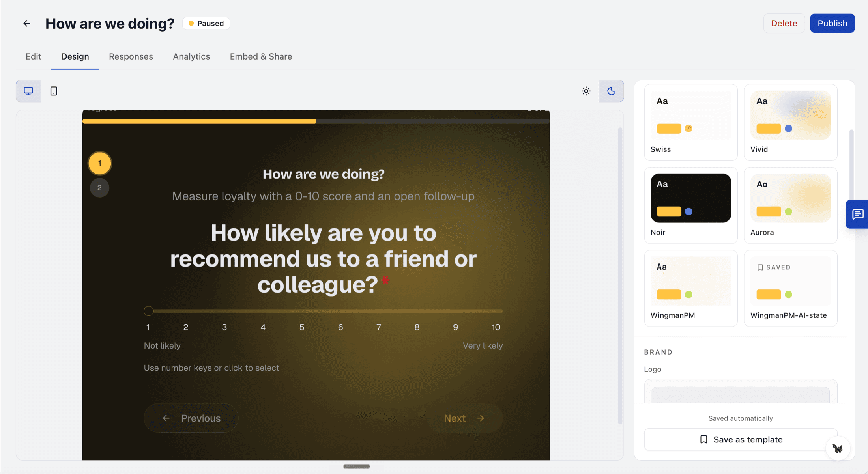The height and width of the screenshot is (474, 868).
Task: Click the logo upload field
Action: 741,391
